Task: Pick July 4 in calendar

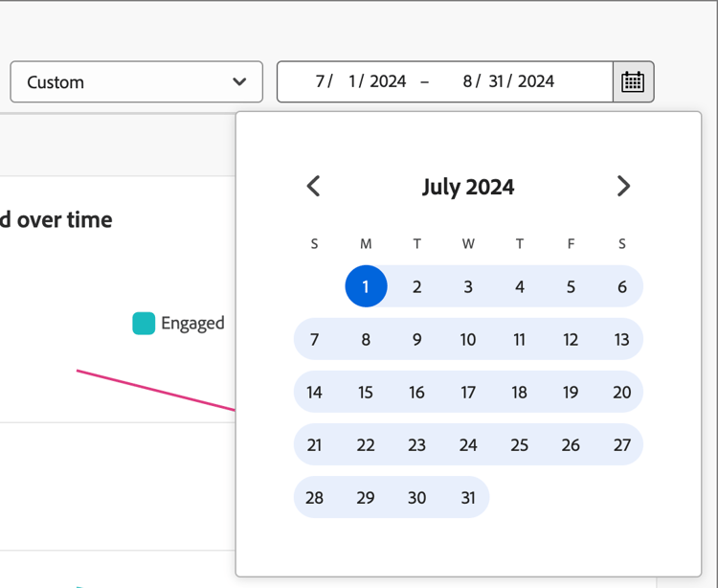Action: click(519, 286)
